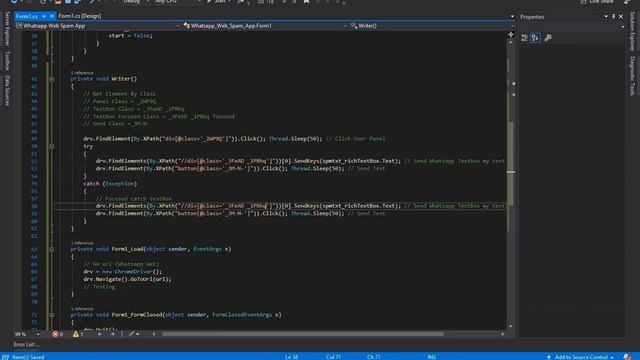Screen dimensions: 640x360
Task: Open the Toolbox side tab
Action: pyautogui.click(x=7, y=60)
